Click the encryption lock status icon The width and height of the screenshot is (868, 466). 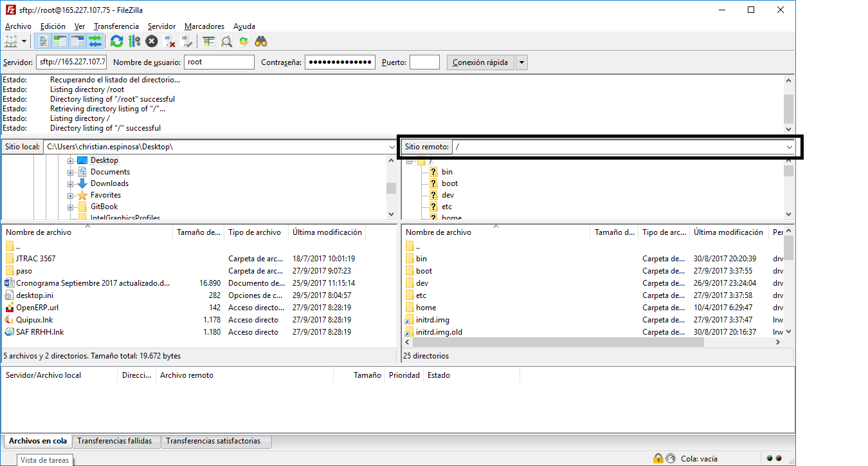(658, 459)
